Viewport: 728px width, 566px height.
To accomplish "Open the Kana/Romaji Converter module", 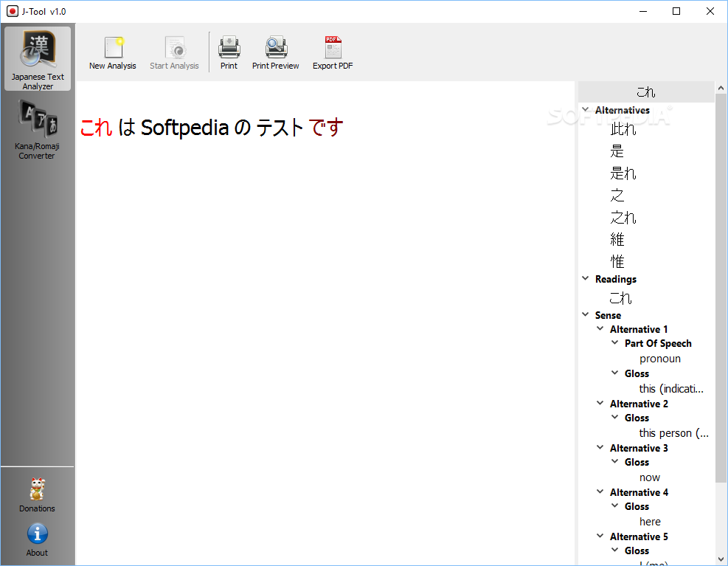I will 38,130.
